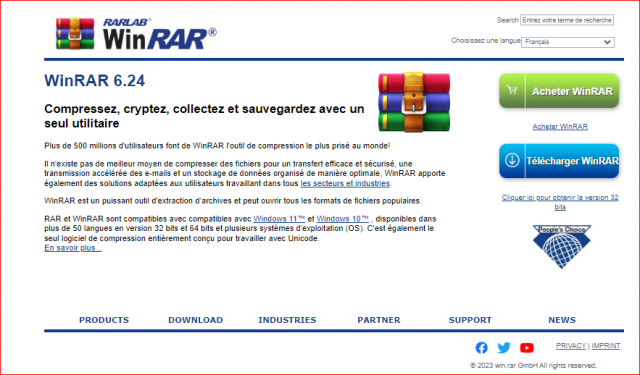The height and width of the screenshot is (375, 640).
Task: Click the People's Choice award badge
Action: tap(562, 246)
